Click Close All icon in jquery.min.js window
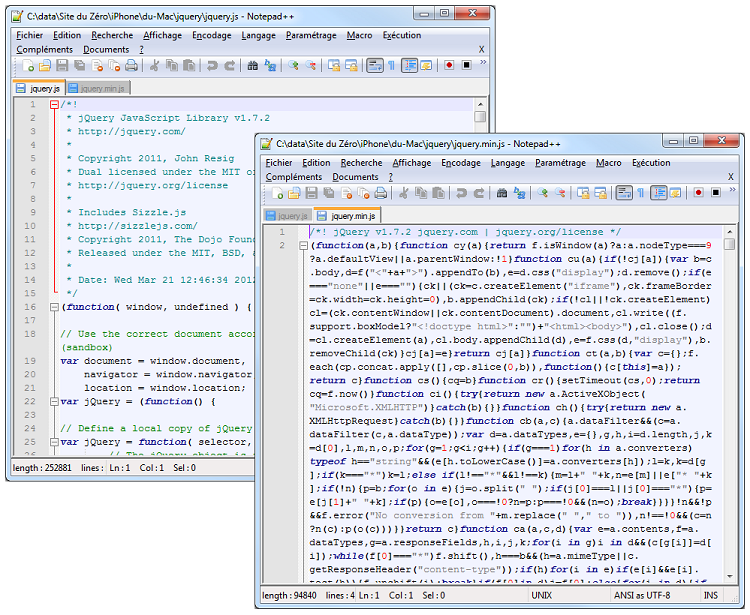The image size is (750, 615). pyautogui.click(x=364, y=193)
